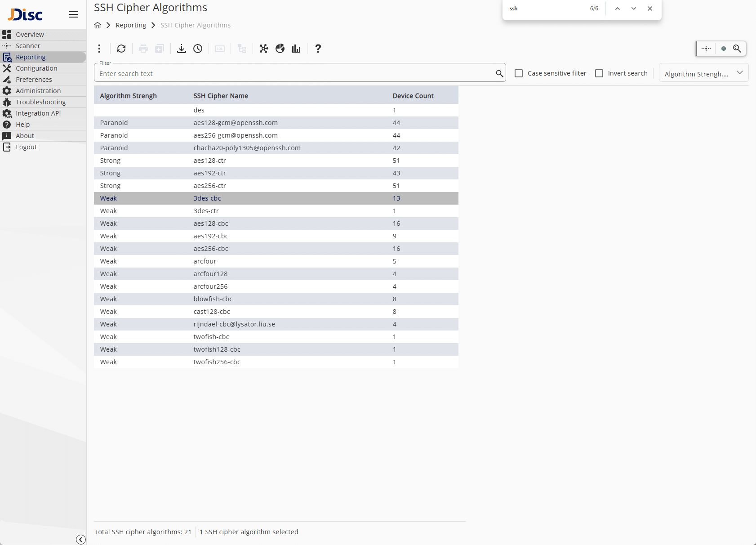The width and height of the screenshot is (756, 545).
Task: Click the Filter search text field
Action: [x=294, y=74]
